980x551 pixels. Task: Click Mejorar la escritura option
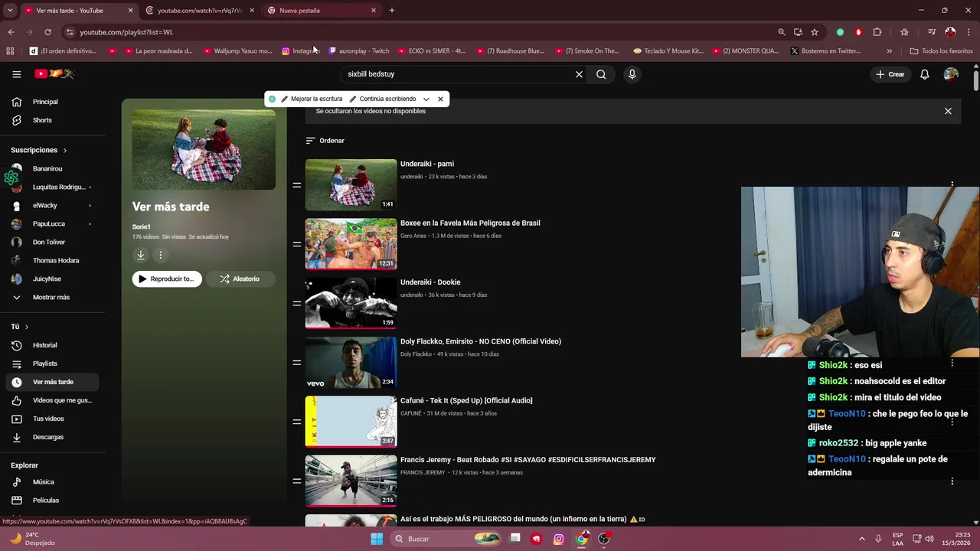click(312, 99)
